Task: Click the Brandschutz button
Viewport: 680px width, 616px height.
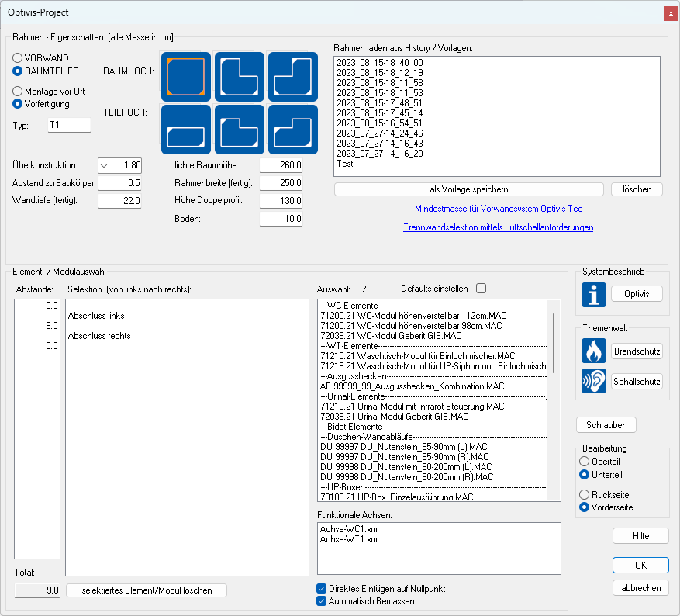Action: click(x=637, y=351)
